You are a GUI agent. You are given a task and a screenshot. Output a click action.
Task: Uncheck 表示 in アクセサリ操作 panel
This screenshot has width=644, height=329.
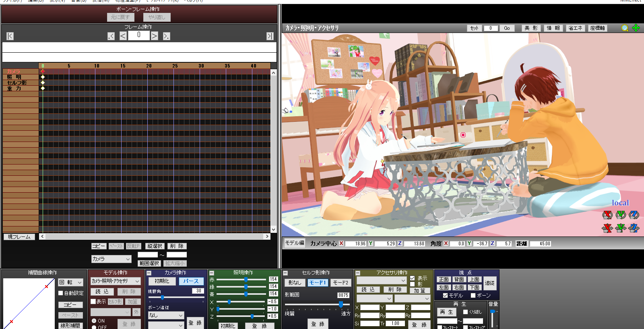coord(412,278)
